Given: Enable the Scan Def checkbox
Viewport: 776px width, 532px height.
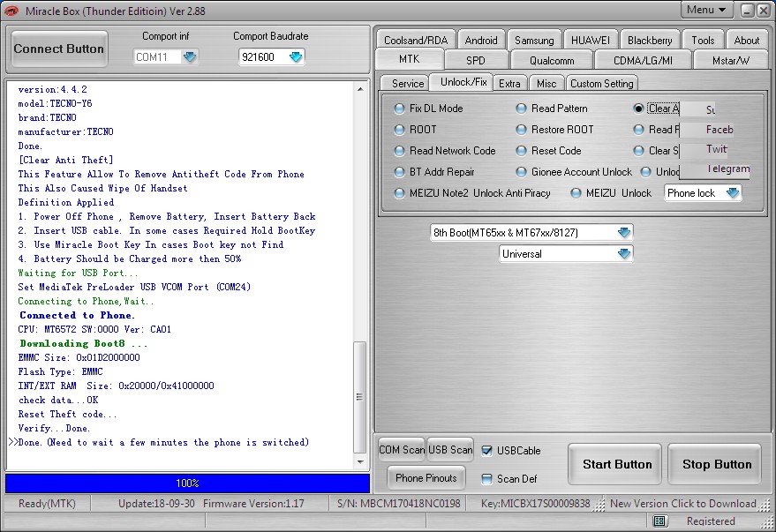Looking at the screenshot, I should point(487,478).
